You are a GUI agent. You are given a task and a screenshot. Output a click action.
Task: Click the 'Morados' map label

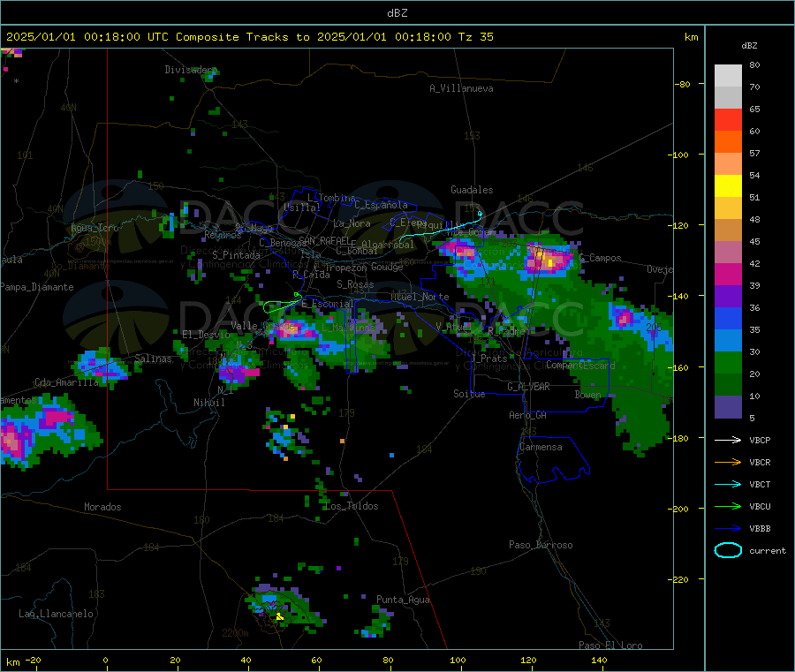click(102, 507)
